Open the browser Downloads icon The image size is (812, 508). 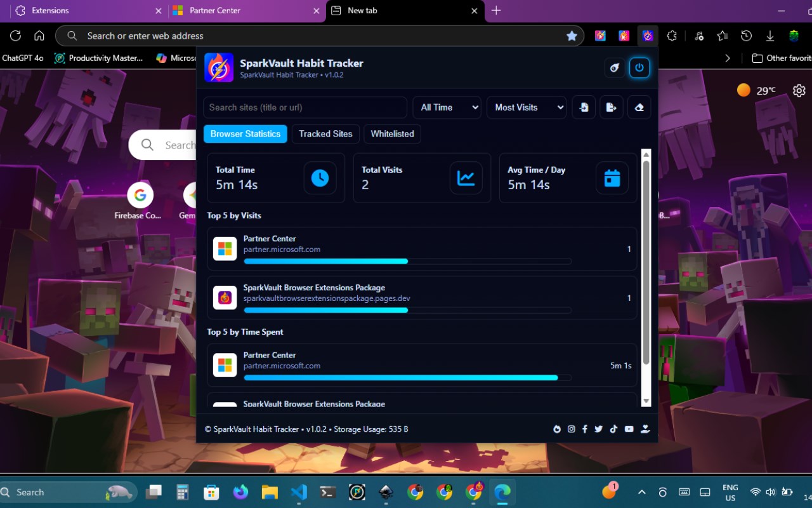pyautogui.click(x=770, y=36)
